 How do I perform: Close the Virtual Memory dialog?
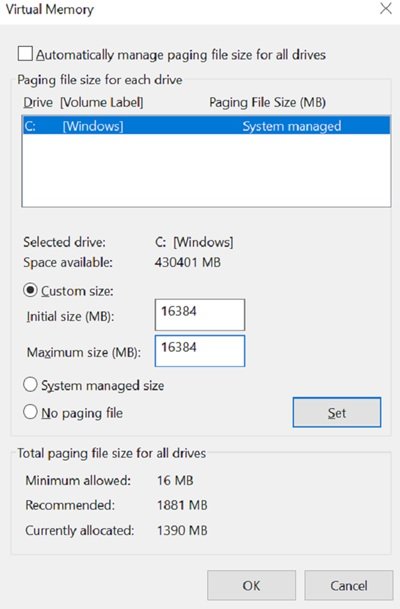pyautogui.click(x=386, y=9)
